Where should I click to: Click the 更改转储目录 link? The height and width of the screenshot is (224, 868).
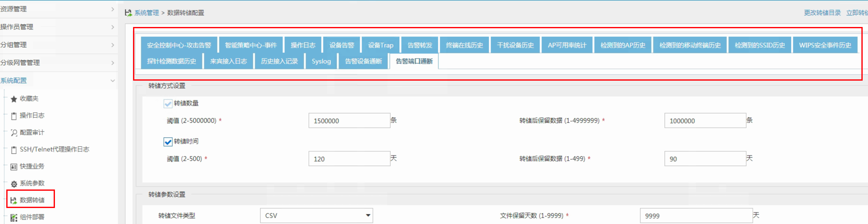coord(822,13)
